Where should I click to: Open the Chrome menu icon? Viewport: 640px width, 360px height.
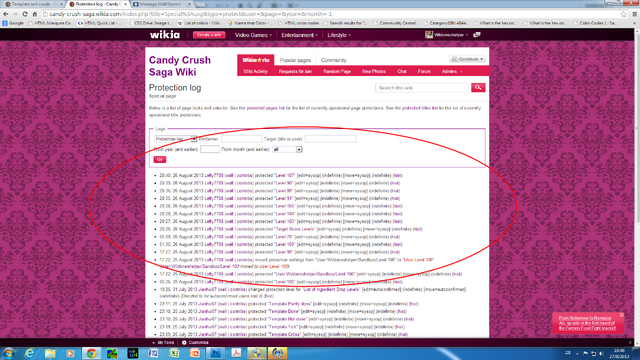point(634,14)
